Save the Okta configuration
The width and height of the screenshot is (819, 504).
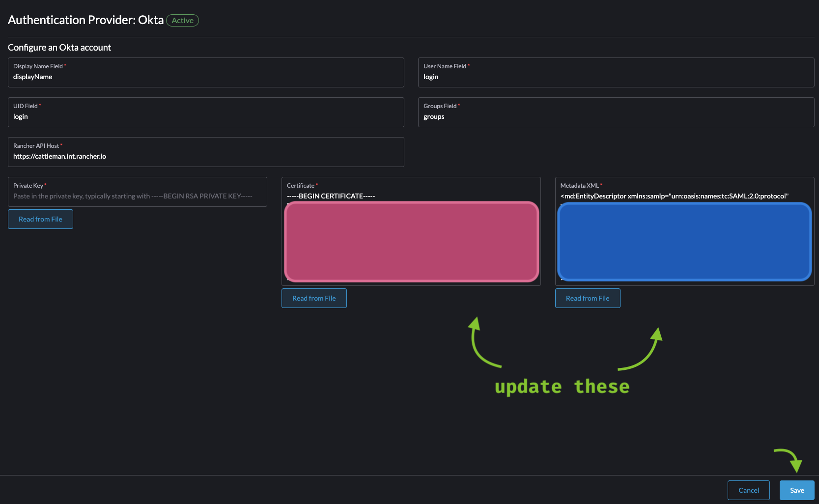click(797, 490)
